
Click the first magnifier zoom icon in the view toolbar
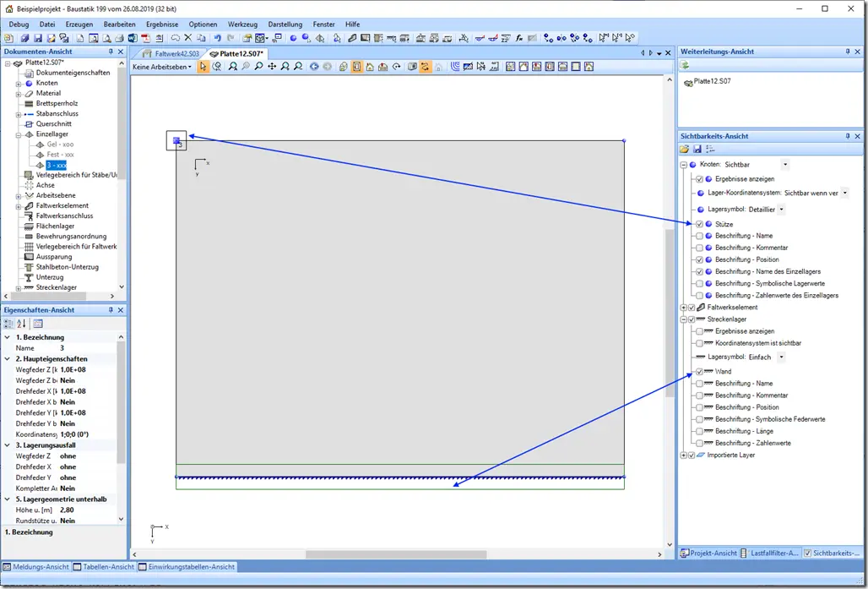pos(232,67)
